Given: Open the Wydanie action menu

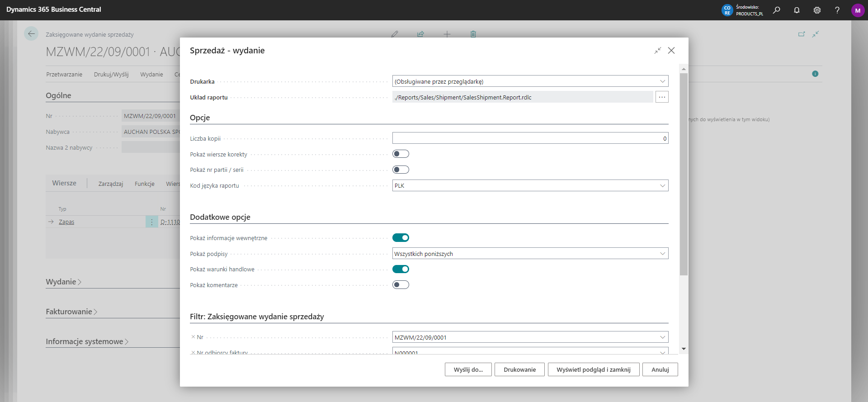Looking at the screenshot, I should click(151, 74).
